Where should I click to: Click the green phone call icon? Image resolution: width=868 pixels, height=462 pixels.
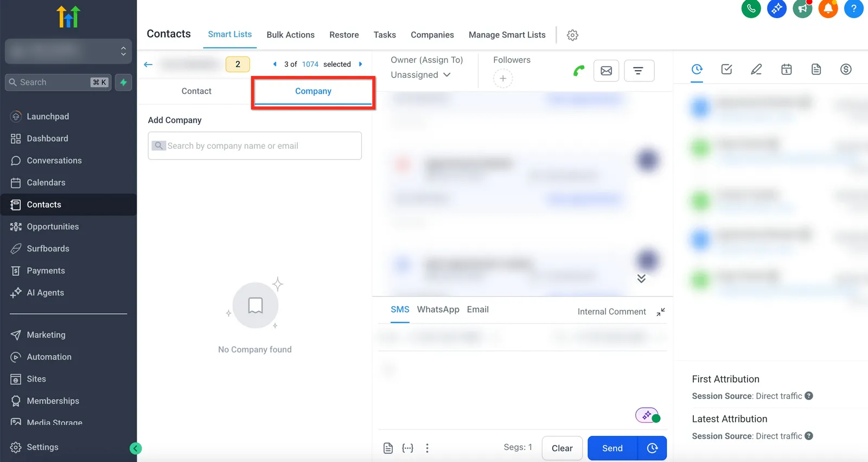579,71
